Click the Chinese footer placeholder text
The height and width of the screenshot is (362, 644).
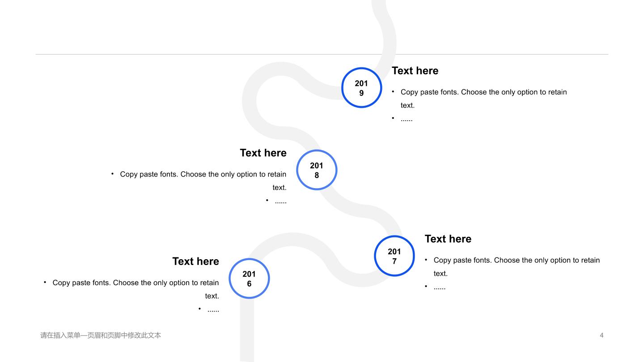[x=101, y=335]
